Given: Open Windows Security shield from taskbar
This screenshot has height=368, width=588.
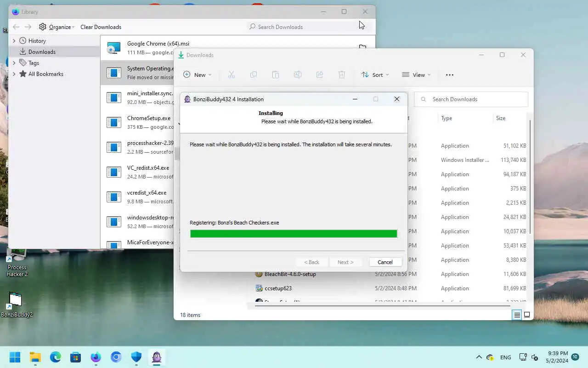Looking at the screenshot, I should (136, 357).
